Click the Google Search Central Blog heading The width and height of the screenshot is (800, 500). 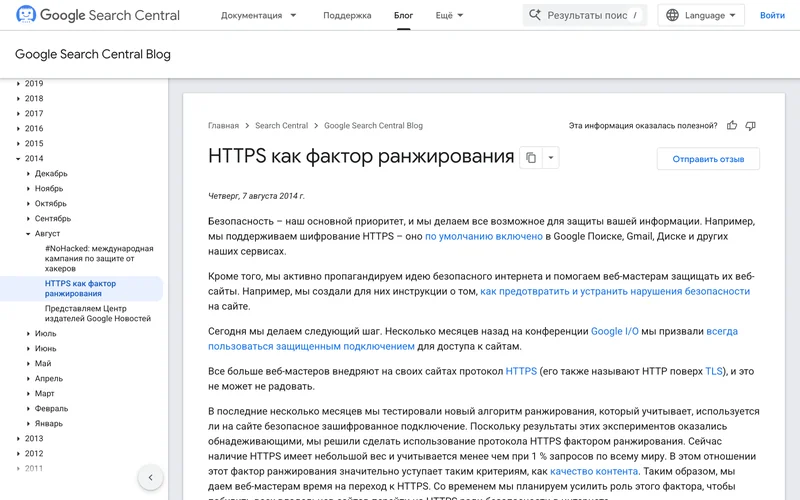pos(93,54)
